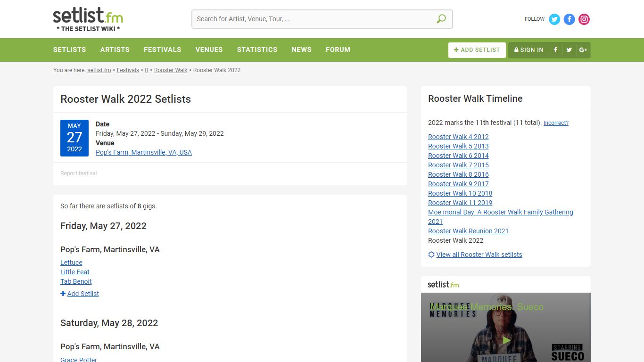Click the circle icon beside View all setlists
The image size is (644, 362).
431,255
